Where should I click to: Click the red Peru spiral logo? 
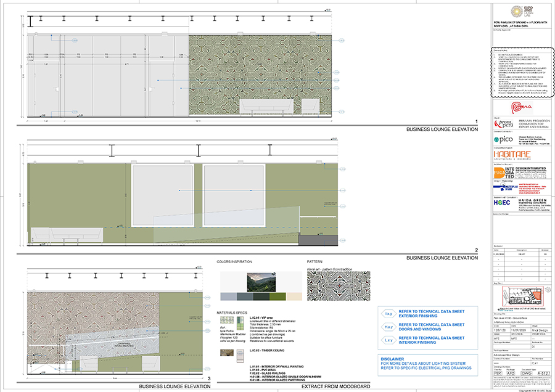tap(521, 107)
